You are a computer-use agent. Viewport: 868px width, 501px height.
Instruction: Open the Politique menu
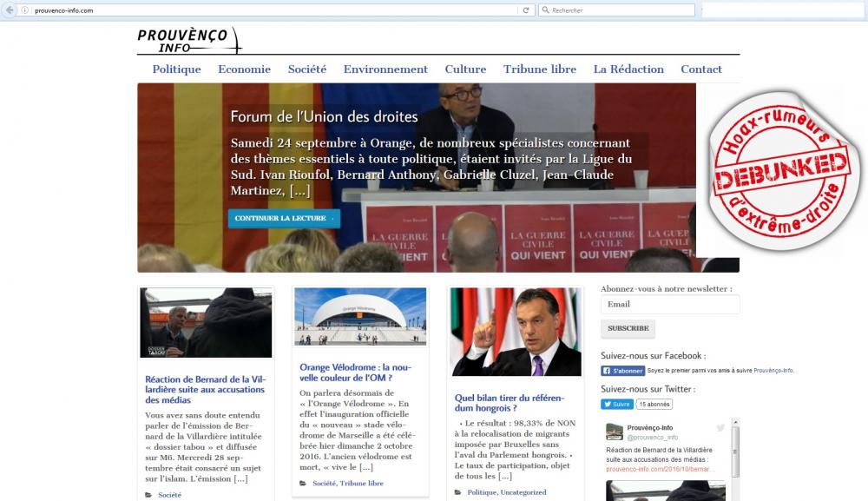pyautogui.click(x=176, y=69)
